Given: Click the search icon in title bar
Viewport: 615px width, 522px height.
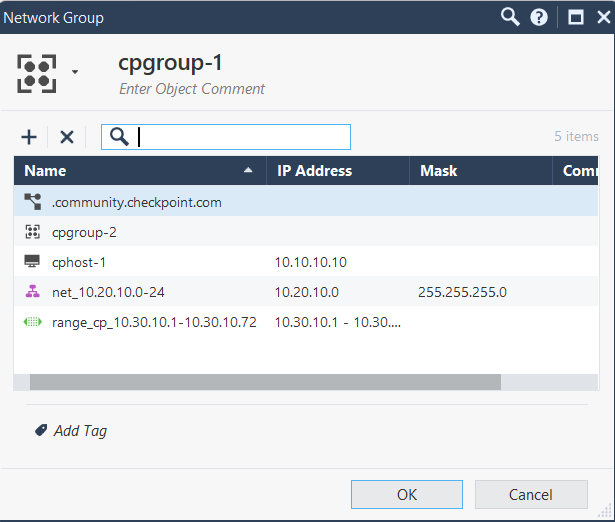Looking at the screenshot, I should click(x=510, y=17).
